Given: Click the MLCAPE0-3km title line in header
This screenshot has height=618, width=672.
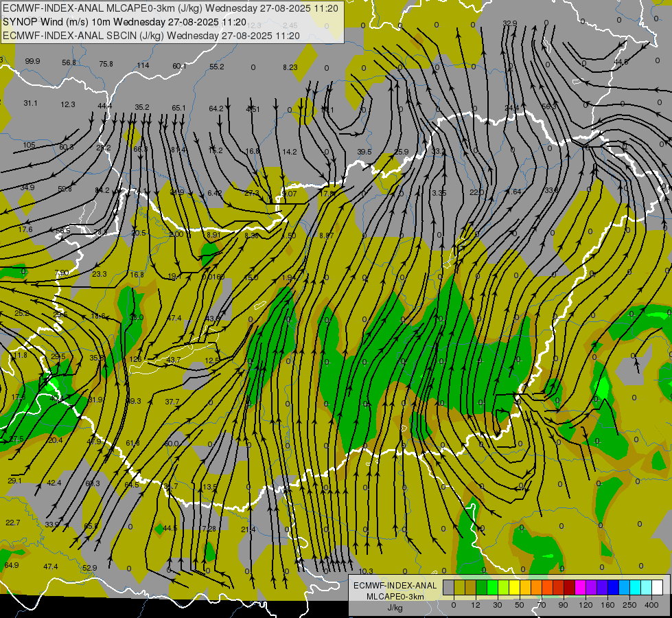Looking at the screenshot, I should pos(170,8).
